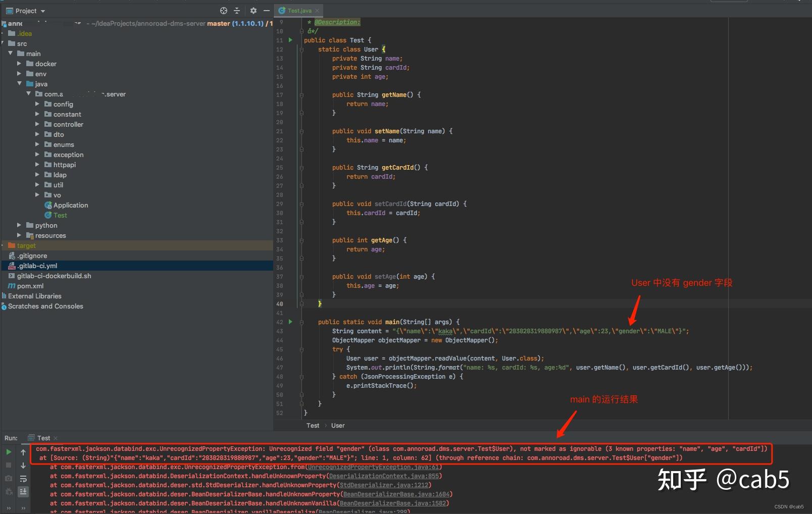Expand the resources folder
Screen dimensions: 812x514
tap(19, 235)
